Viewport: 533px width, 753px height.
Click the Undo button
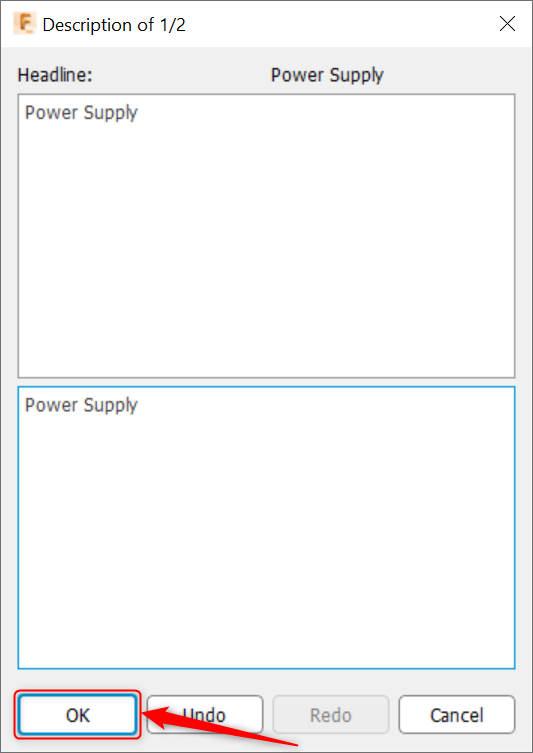pyautogui.click(x=205, y=715)
